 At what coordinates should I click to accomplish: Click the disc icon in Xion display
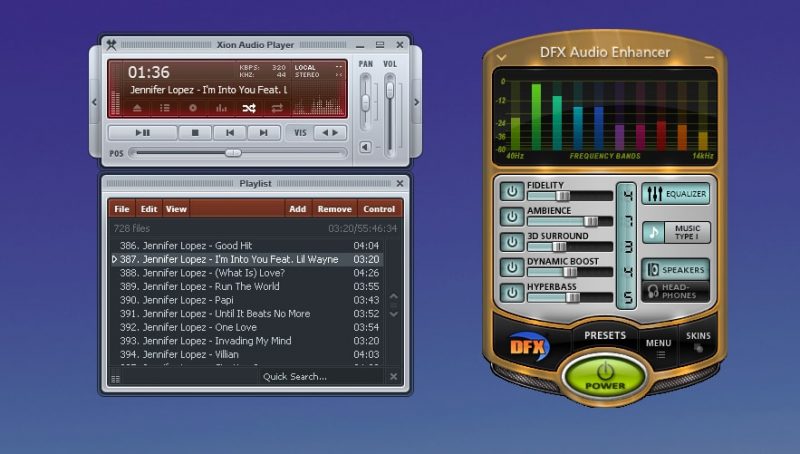[x=192, y=108]
